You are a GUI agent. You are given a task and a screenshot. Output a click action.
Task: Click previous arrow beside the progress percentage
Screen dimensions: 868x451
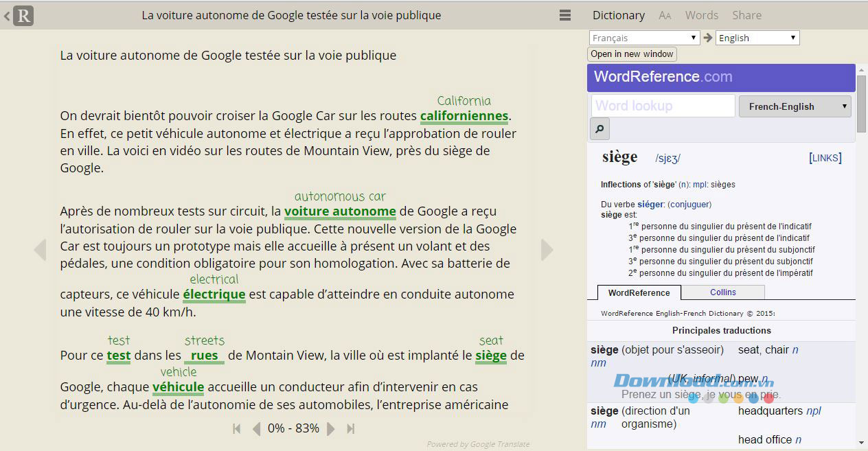pyautogui.click(x=257, y=429)
